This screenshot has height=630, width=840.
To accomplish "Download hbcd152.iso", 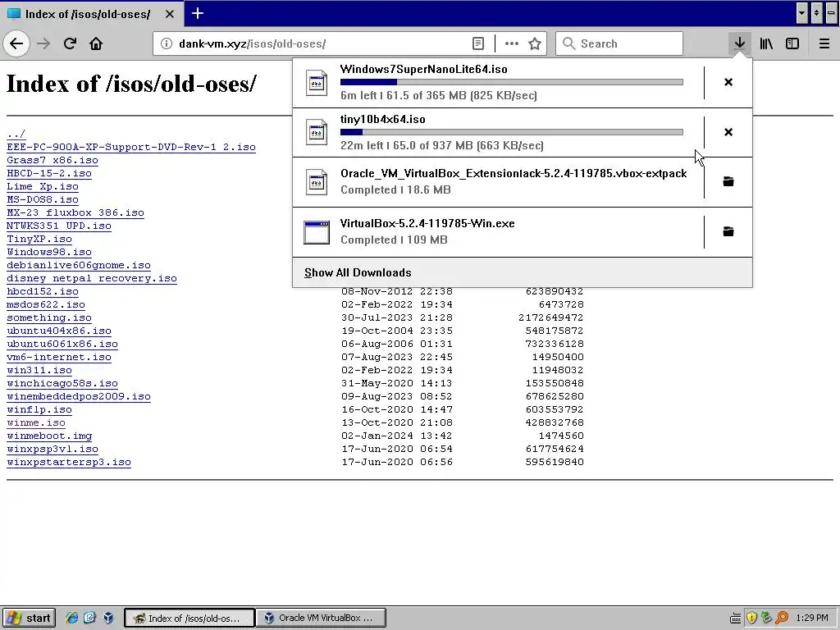I will [43, 291].
